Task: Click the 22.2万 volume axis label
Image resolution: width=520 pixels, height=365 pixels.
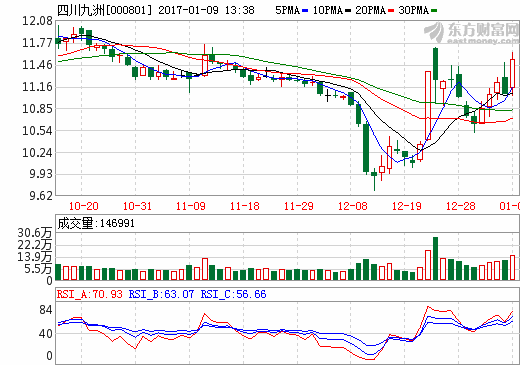Action: pos(35,245)
